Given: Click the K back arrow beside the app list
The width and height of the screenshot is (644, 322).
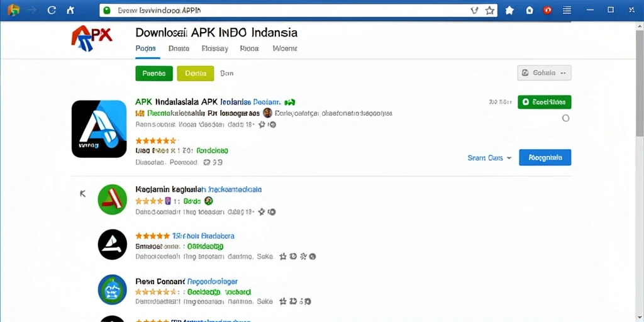Looking at the screenshot, I should pyautogui.click(x=82, y=194).
